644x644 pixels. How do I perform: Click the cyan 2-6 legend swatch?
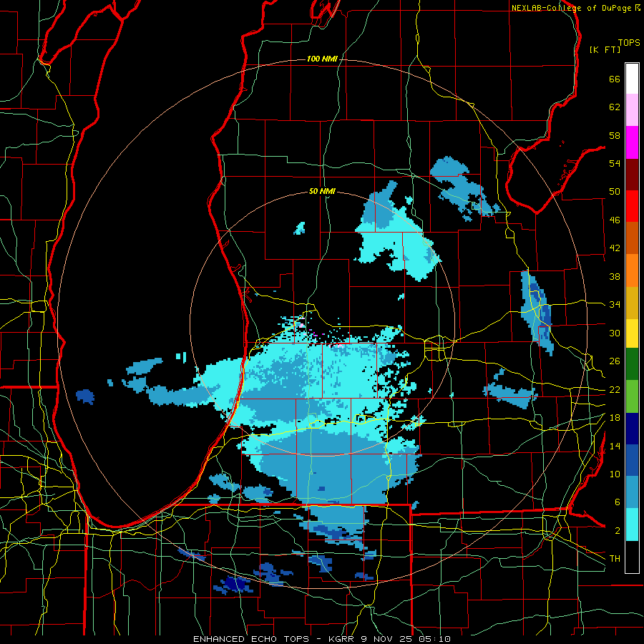pos(632,525)
